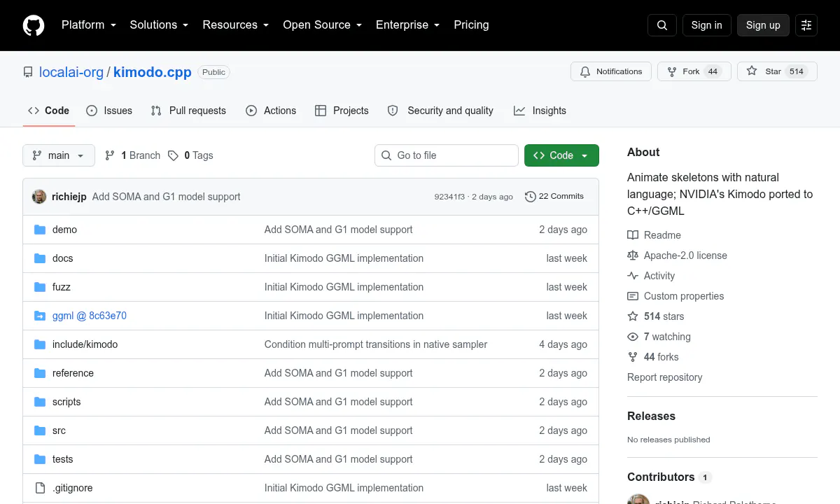
Task: Open the latest commit message 'Add SOMA and G1 model support'
Action: pyautogui.click(x=166, y=197)
